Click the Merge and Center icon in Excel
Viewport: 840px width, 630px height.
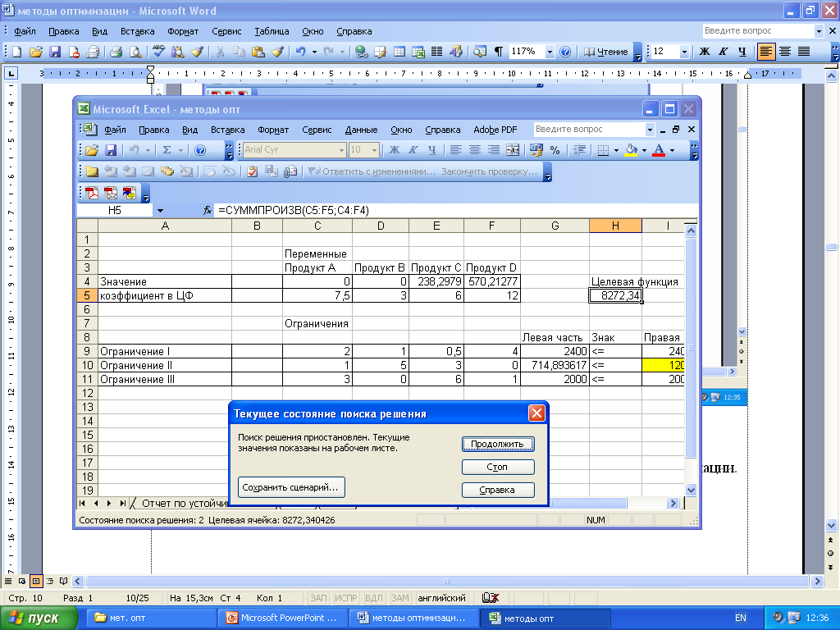pos(513,150)
